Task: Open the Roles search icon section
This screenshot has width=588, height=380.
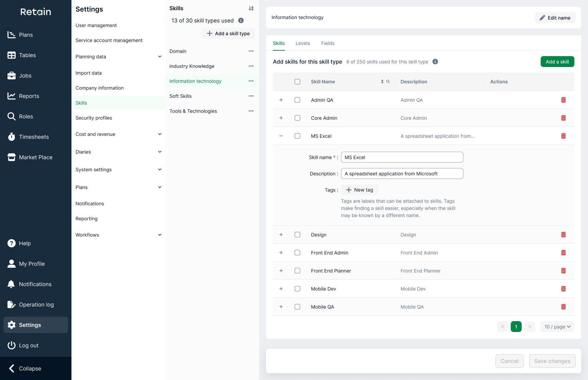Action: point(11,116)
